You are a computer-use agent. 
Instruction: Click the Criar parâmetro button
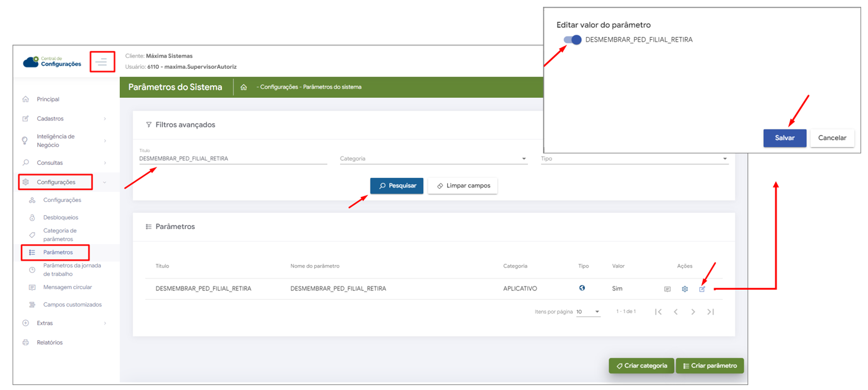point(710,366)
